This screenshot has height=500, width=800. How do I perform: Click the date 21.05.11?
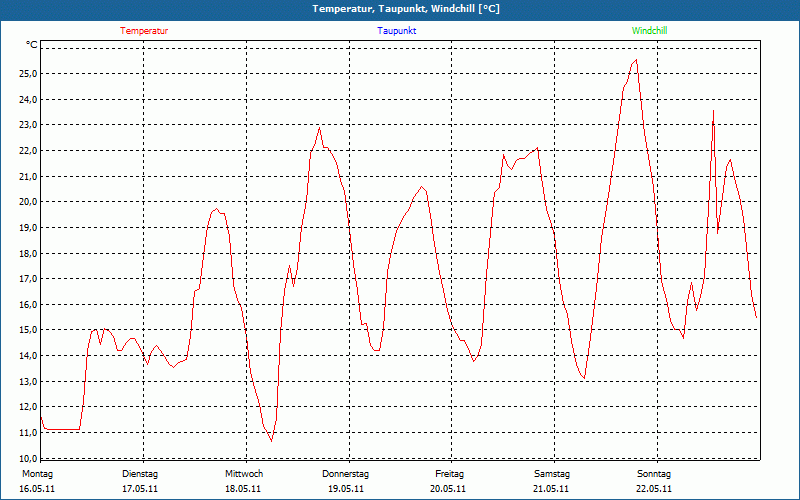[x=551, y=489]
